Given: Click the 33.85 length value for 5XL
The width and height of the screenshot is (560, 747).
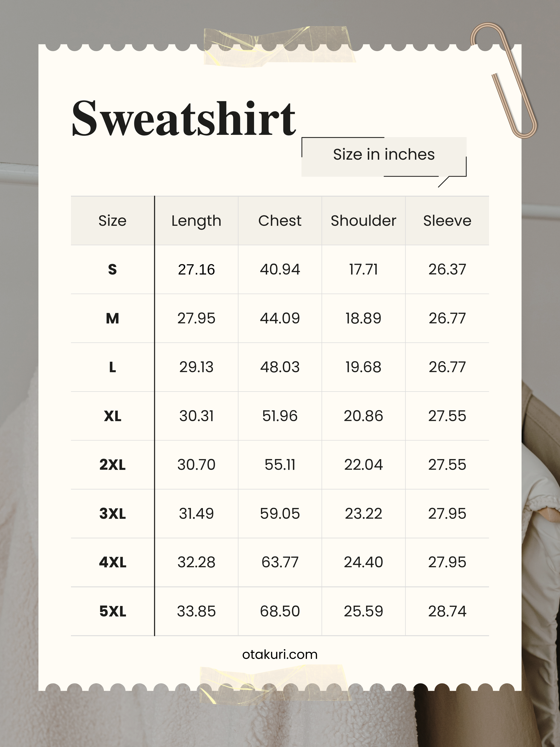Looking at the screenshot, I should click(x=196, y=611).
